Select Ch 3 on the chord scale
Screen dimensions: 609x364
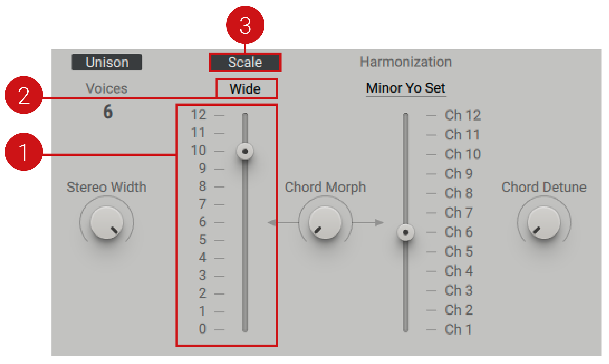click(458, 290)
